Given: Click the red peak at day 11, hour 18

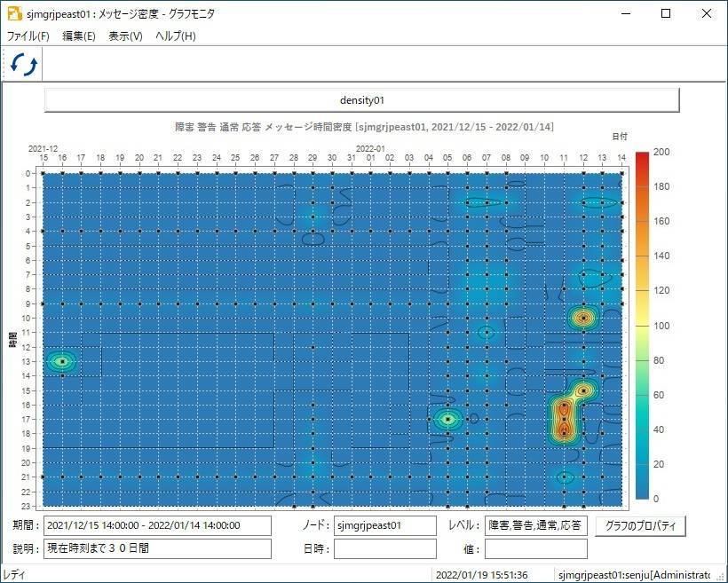Looking at the screenshot, I should click(x=564, y=434).
